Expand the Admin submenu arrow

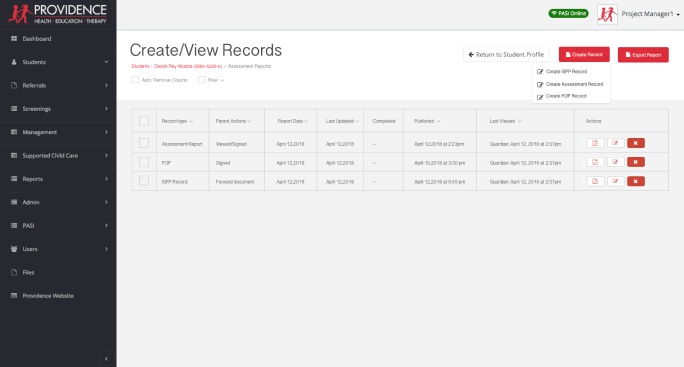tap(106, 202)
